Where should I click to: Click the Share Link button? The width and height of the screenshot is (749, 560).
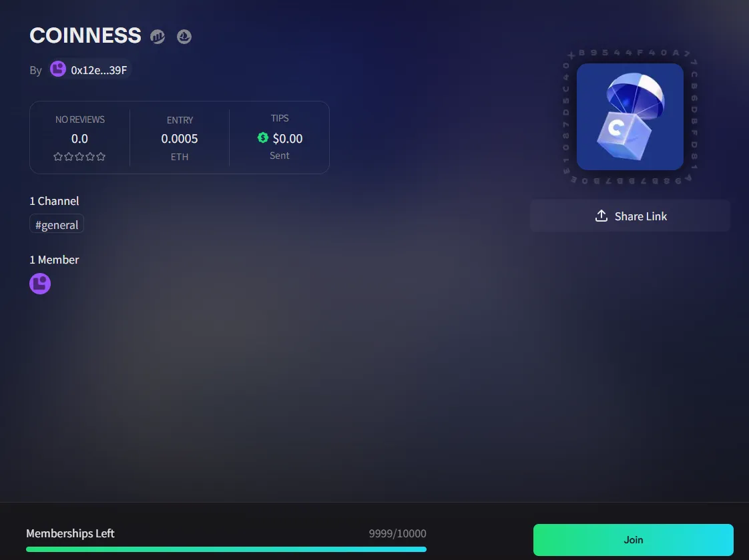tap(630, 216)
